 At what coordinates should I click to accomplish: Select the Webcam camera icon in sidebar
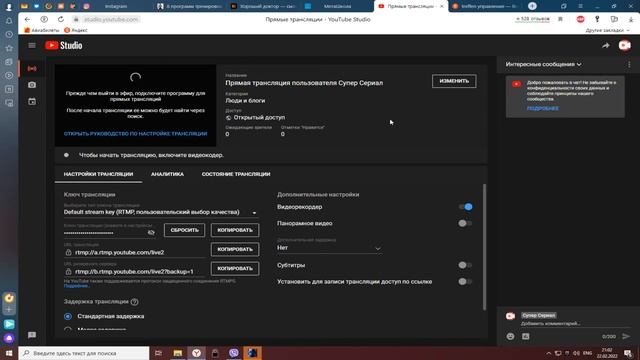(32, 85)
